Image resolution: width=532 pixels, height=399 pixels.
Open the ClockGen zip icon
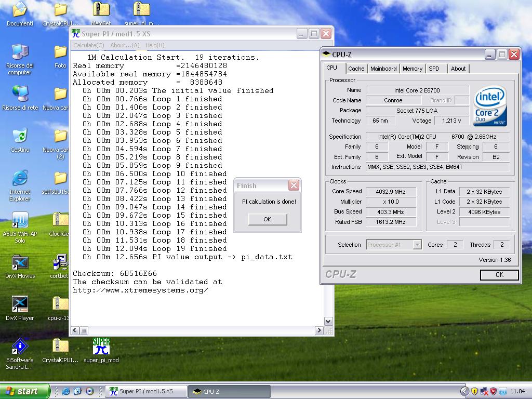pos(59,224)
